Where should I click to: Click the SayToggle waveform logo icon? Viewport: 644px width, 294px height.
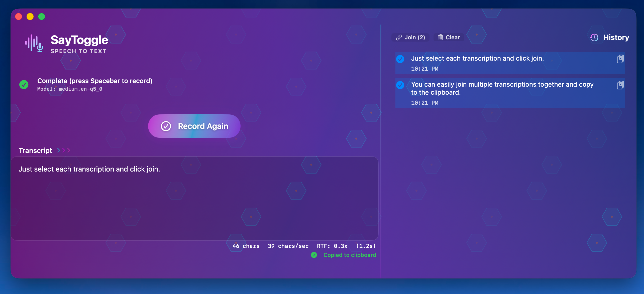(x=32, y=43)
